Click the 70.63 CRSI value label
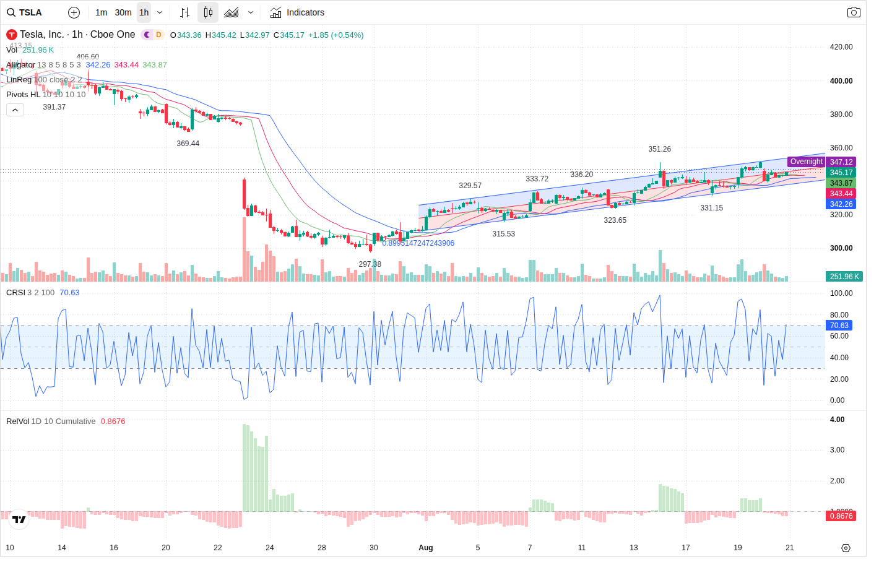879x588 pixels. [839, 325]
